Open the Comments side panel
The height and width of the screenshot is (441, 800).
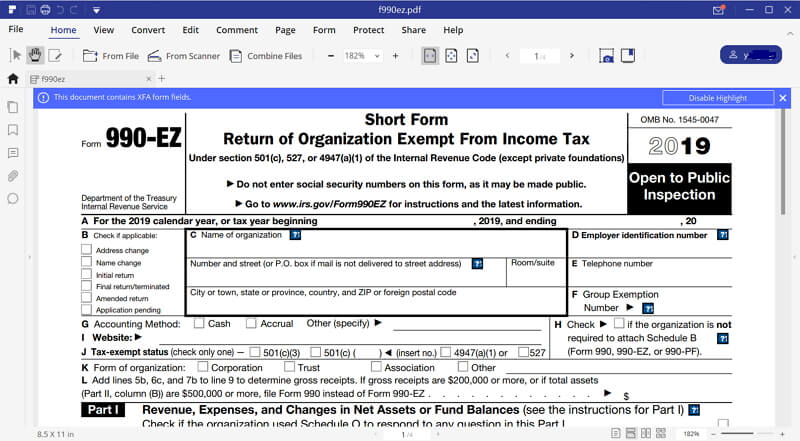coord(13,153)
